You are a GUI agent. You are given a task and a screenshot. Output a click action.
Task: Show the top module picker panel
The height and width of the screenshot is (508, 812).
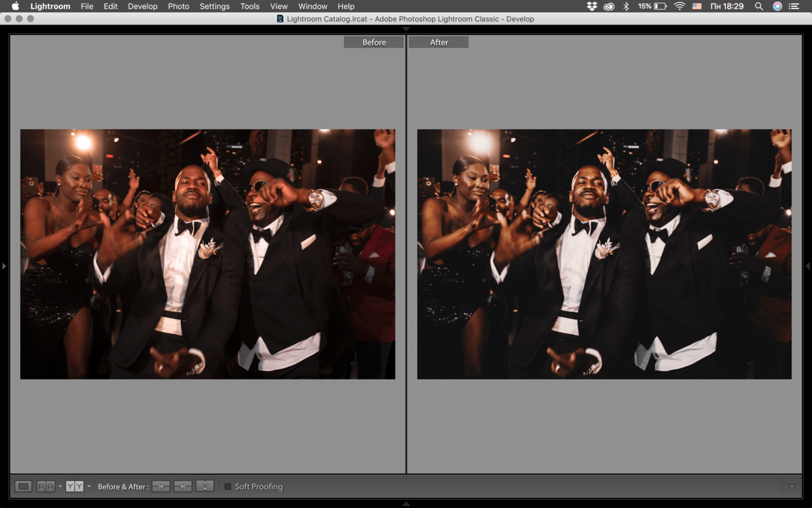pos(406,29)
